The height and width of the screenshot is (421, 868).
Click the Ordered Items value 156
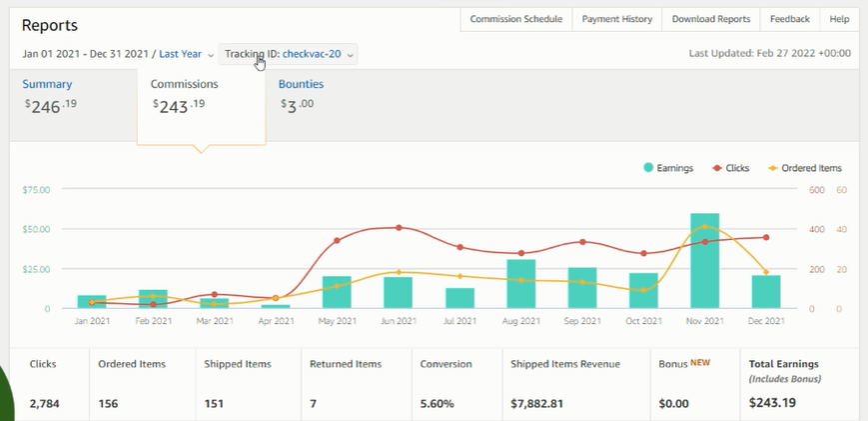click(108, 403)
